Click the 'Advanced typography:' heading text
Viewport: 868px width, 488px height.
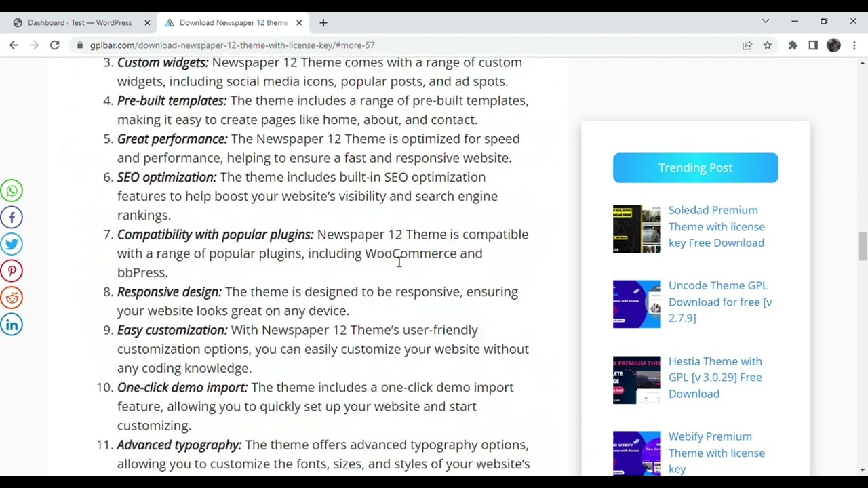click(179, 445)
